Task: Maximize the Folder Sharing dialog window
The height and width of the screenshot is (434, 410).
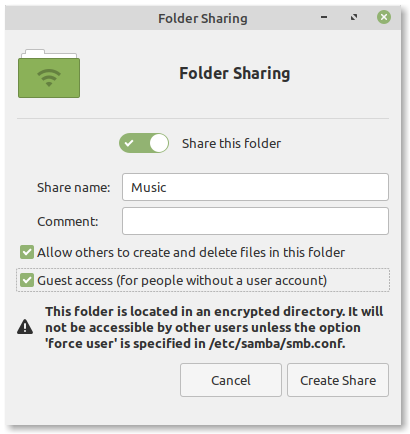Action: [x=354, y=17]
